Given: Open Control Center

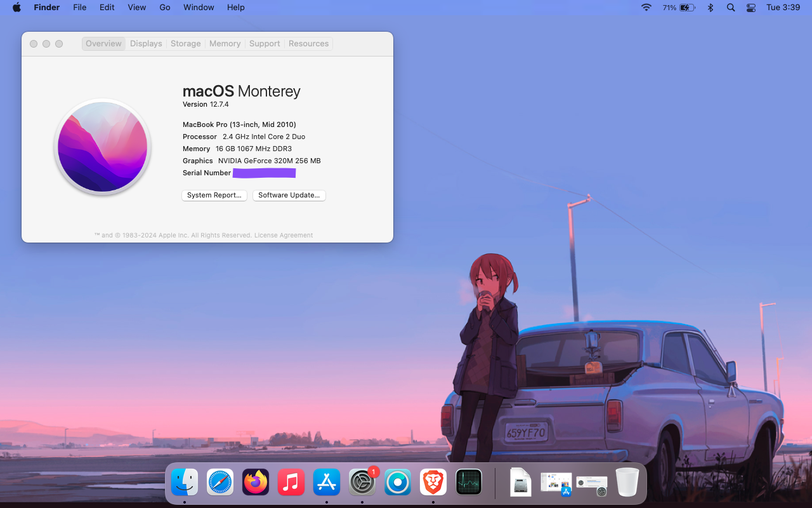Looking at the screenshot, I should (x=751, y=8).
